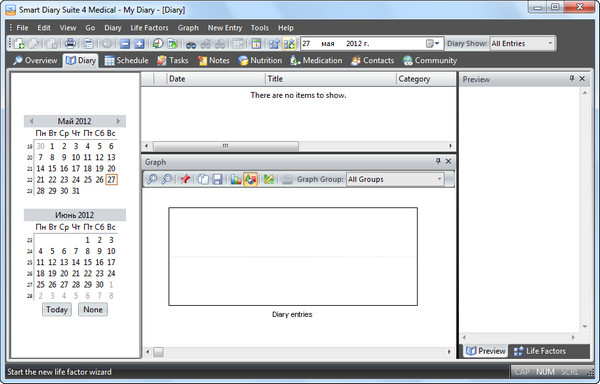This screenshot has height=384, width=600.
Task: Switch to the Medication tab
Action: pos(316,60)
